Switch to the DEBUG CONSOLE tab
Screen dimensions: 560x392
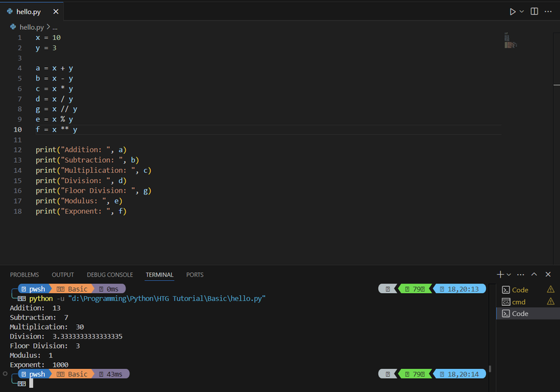pos(109,275)
